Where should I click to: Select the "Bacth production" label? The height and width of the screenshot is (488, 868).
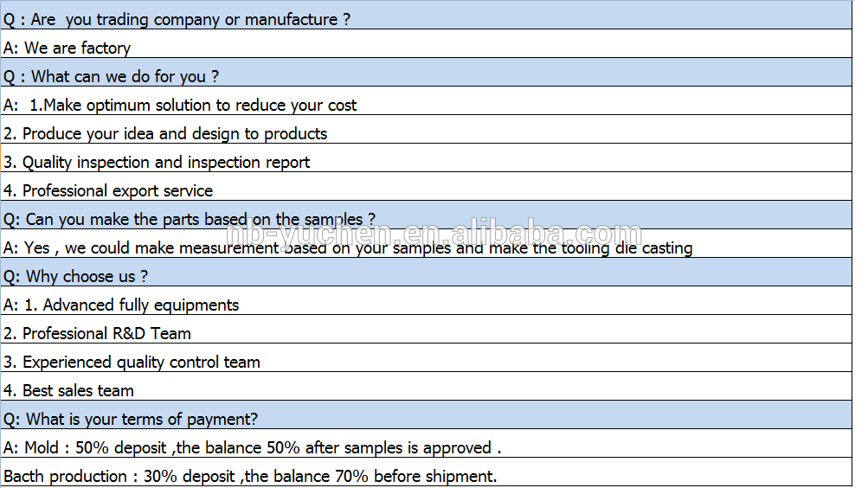tap(66, 476)
